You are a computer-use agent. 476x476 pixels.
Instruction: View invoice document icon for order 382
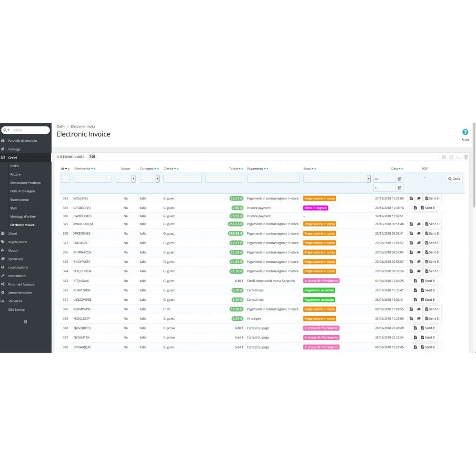pyautogui.click(x=411, y=198)
